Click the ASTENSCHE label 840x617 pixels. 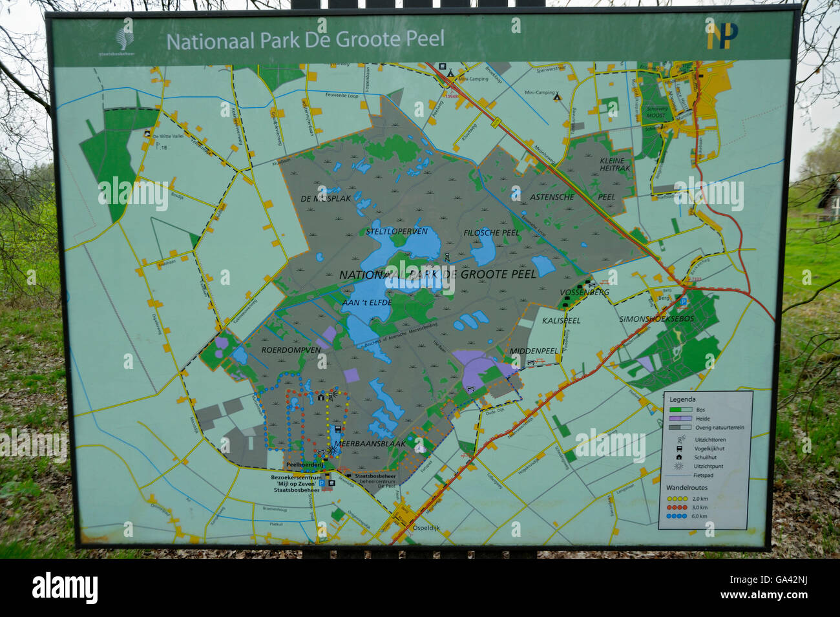click(x=552, y=197)
